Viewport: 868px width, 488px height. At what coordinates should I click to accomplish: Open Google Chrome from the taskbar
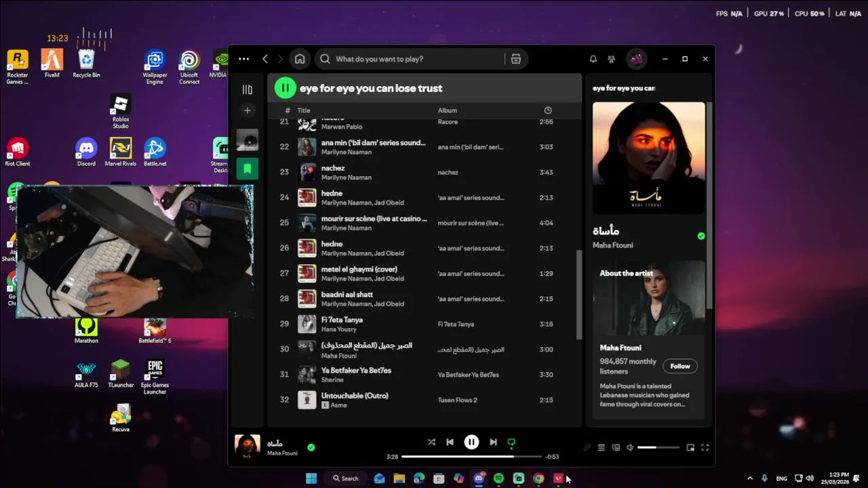(538, 479)
